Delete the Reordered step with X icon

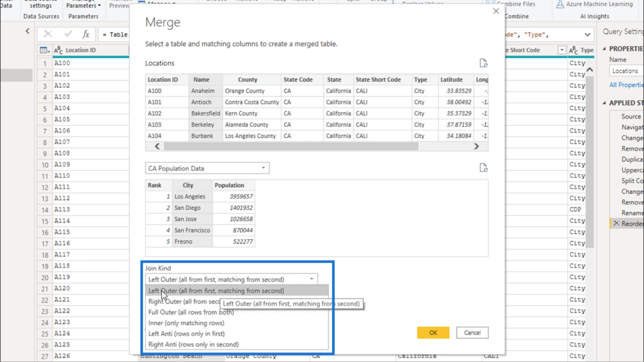pos(616,223)
